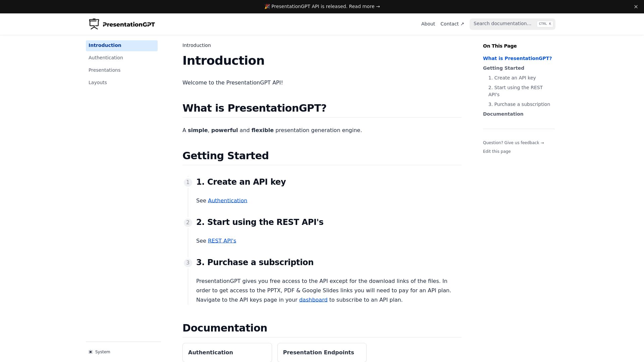Toggle the System theme switcher
Image resolution: width=644 pixels, height=362 pixels.
pos(99,352)
